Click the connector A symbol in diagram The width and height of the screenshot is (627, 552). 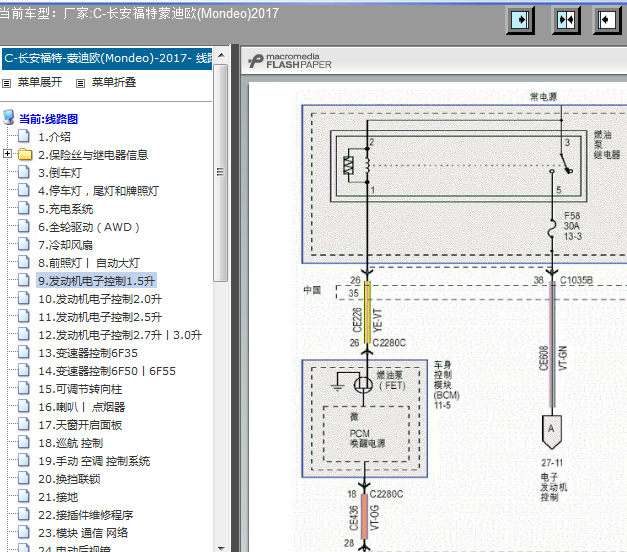[x=552, y=432]
